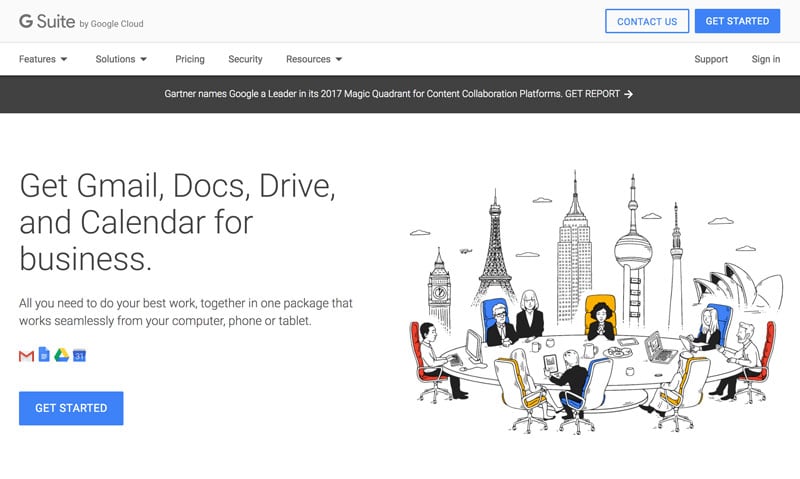Open the Security page
The image size is (800, 479).
(245, 59)
